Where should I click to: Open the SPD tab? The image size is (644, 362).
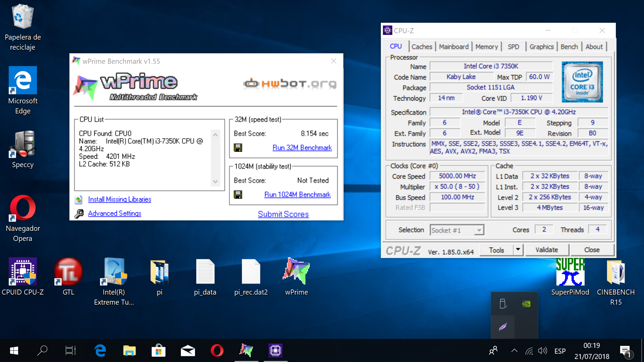pos(513,47)
